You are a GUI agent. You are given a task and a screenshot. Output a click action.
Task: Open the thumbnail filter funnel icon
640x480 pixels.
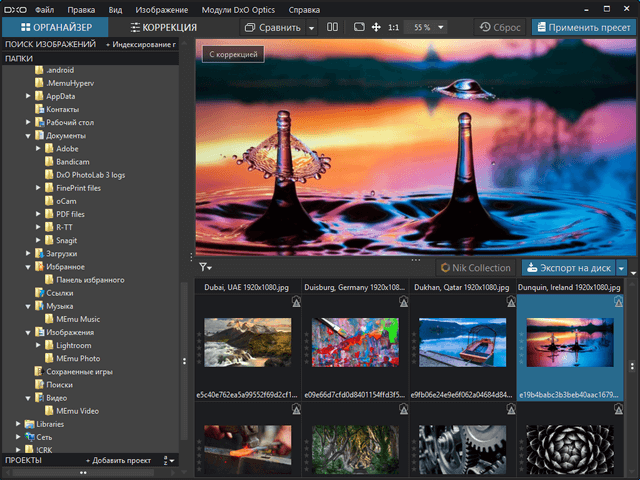[x=204, y=267]
